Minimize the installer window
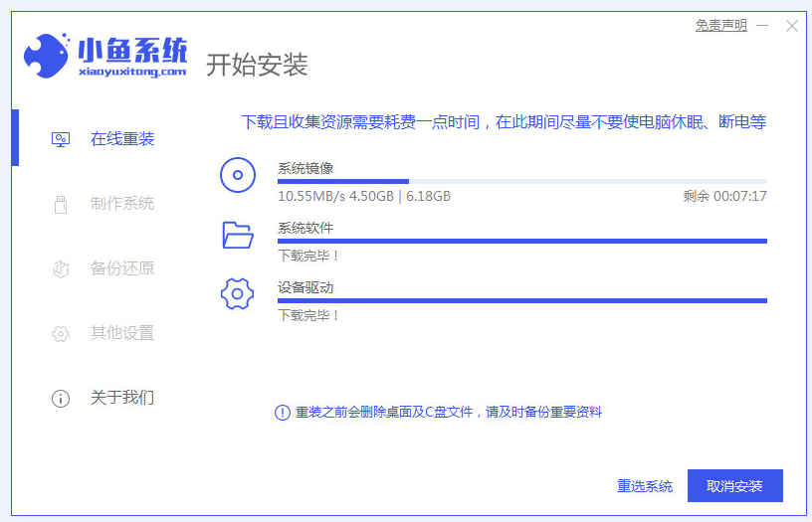Viewport: 812px width, 522px height. pos(763,26)
